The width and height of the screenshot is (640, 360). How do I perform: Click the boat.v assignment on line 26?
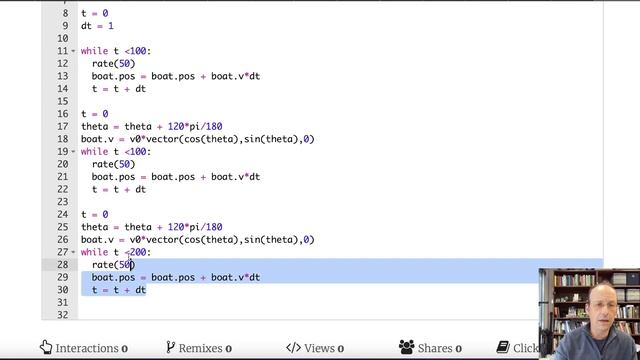point(198,240)
